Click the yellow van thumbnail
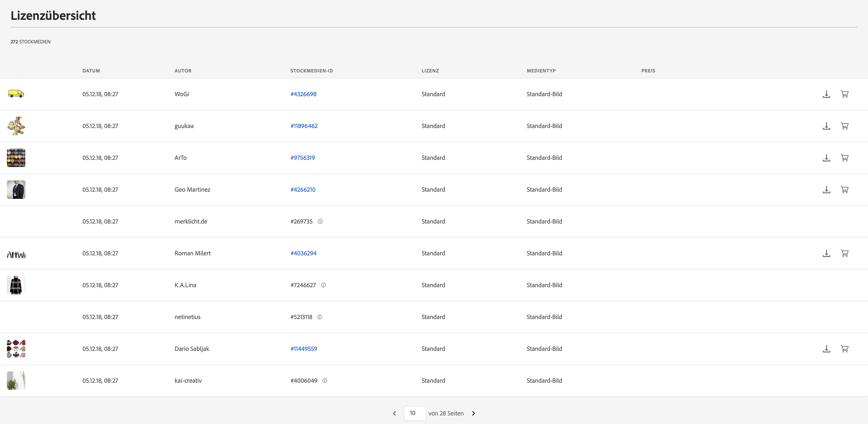Screen dimensions: 868x424 pos(16,94)
